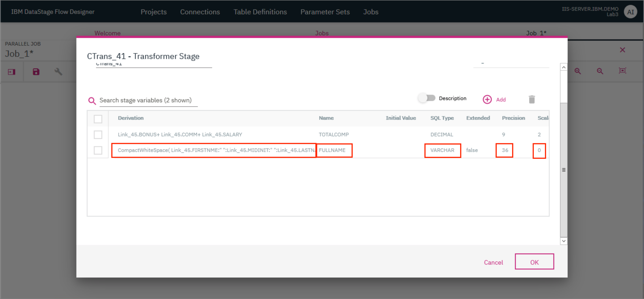Click the precision value 9 cell
This screenshot has width=644, height=299.
point(503,135)
